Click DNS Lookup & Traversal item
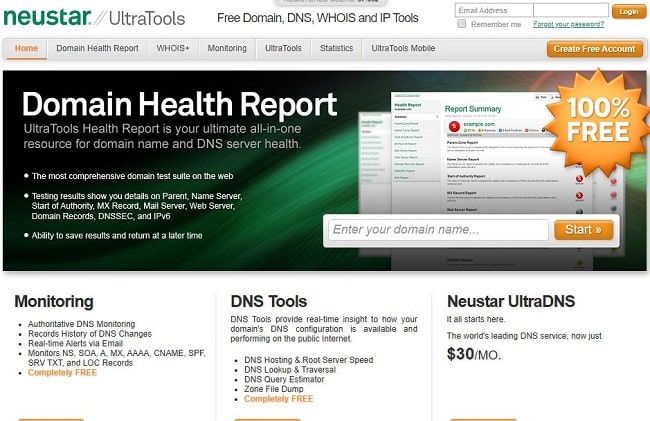The height and width of the screenshot is (421, 650). 290,370
